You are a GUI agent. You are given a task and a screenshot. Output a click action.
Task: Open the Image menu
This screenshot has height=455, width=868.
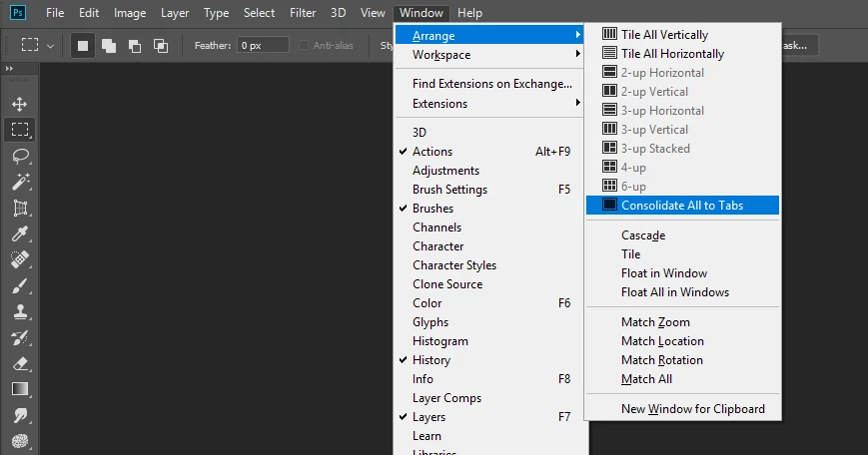tap(130, 13)
